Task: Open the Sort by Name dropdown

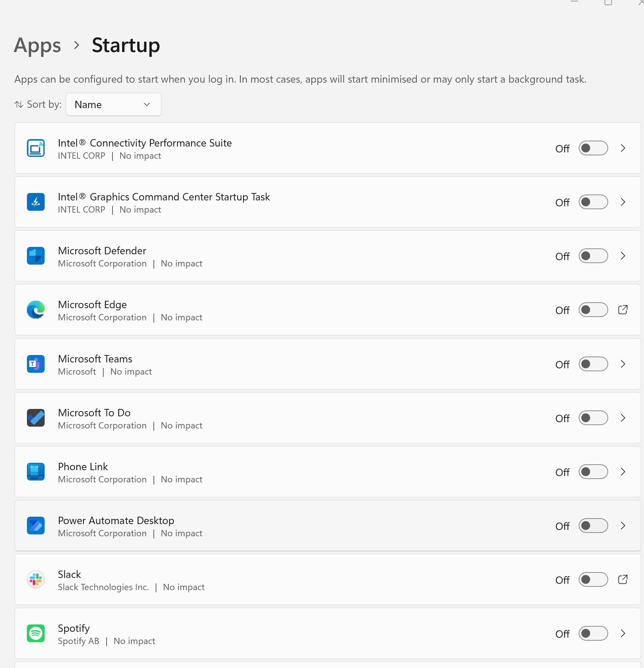Action: click(113, 104)
